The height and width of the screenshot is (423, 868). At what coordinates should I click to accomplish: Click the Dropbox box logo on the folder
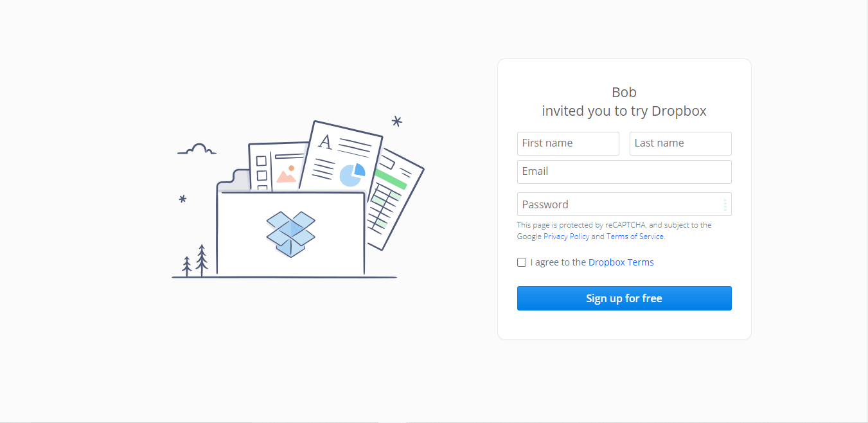(x=291, y=234)
